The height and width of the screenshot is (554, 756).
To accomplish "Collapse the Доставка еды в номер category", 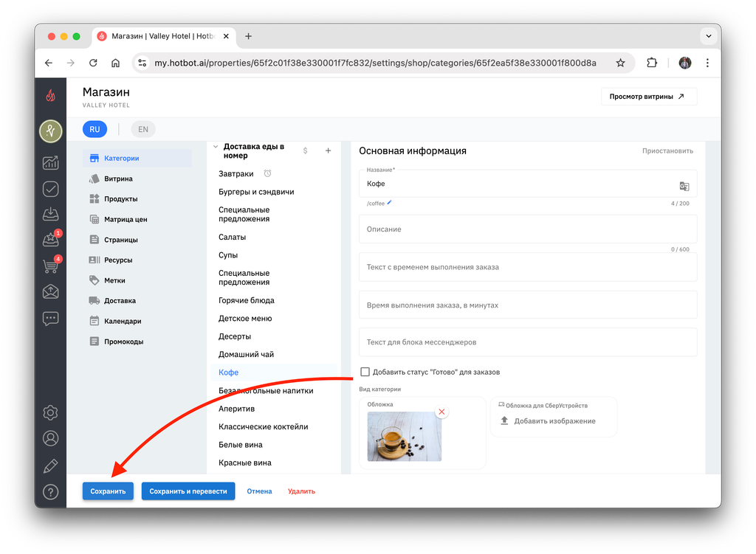I will pyautogui.click(x=216, y=147).
